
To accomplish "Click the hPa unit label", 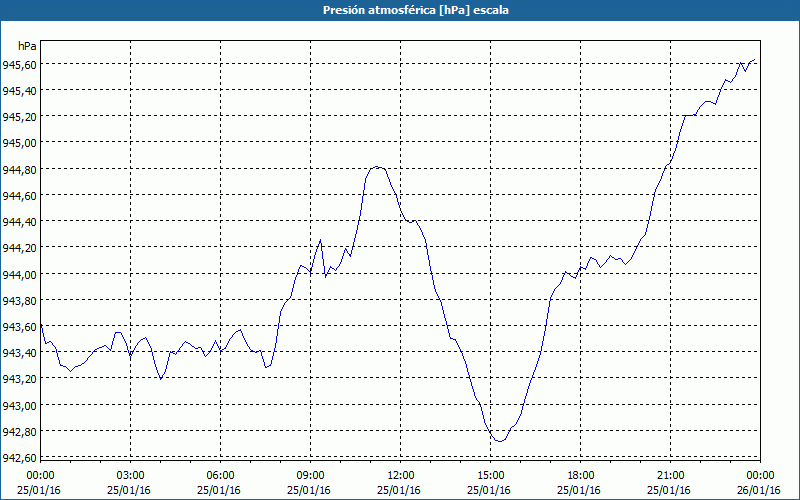I will coord(27,46).
